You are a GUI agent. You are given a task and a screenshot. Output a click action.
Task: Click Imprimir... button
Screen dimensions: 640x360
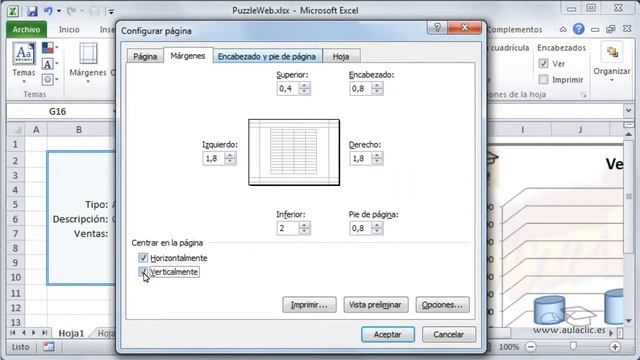tap(309, 305)
